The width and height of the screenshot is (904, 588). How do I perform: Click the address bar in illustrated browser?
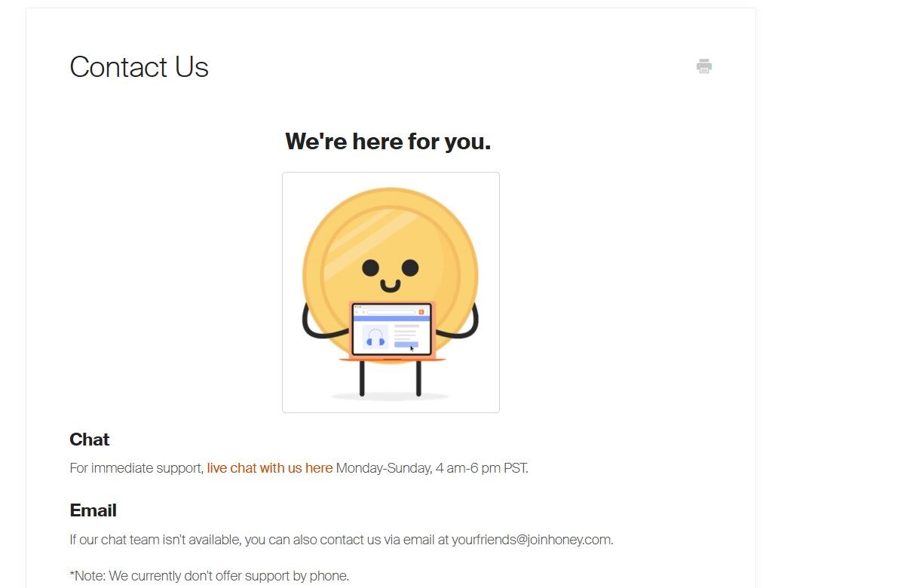tap(392, 311)
